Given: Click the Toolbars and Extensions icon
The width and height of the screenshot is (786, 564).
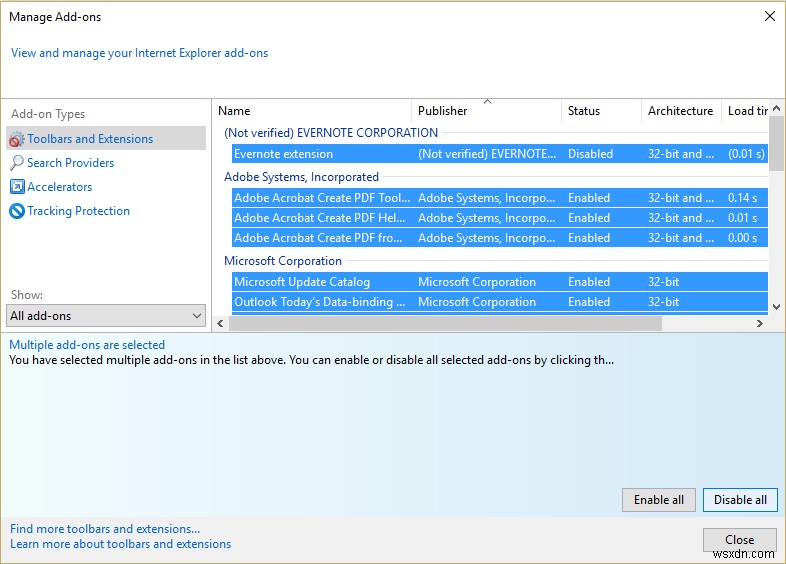Looking at the screenshot, I should [x=17, y=139].
